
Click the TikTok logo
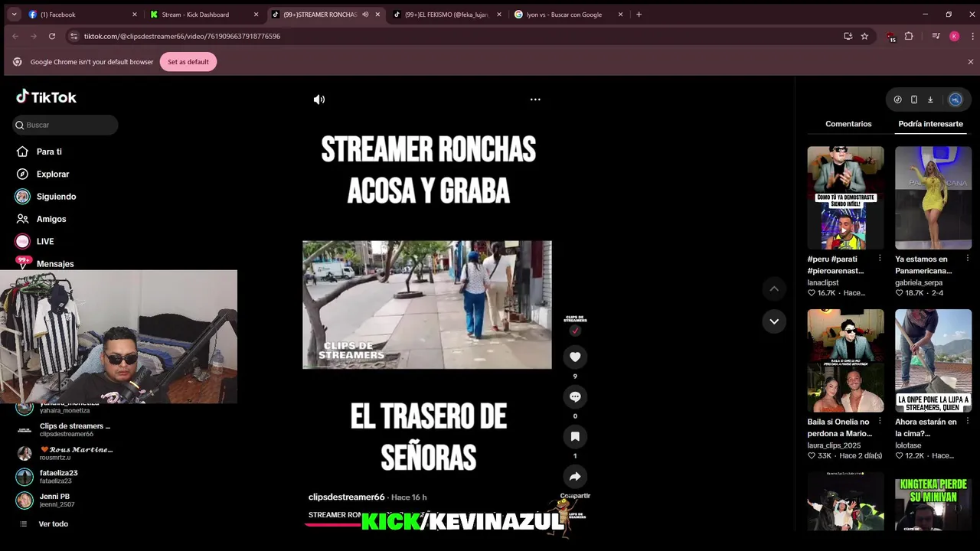click(x=47, y=97)
